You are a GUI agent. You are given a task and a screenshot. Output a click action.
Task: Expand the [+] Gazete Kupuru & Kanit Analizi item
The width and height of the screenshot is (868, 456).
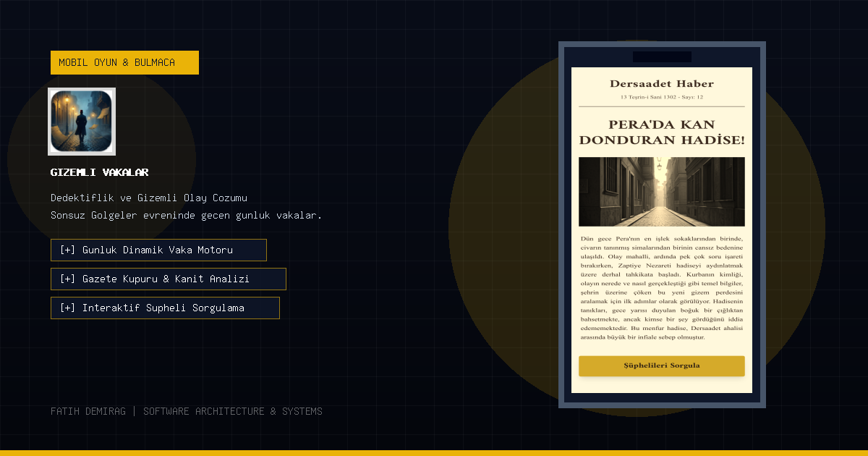[169, 279]
